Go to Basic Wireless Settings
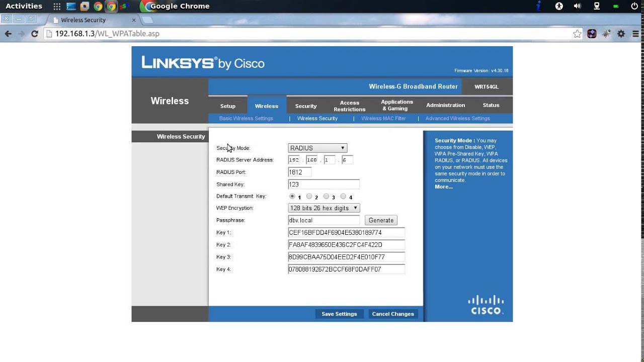Screen dimensions: 644x362 pos(246,119)
